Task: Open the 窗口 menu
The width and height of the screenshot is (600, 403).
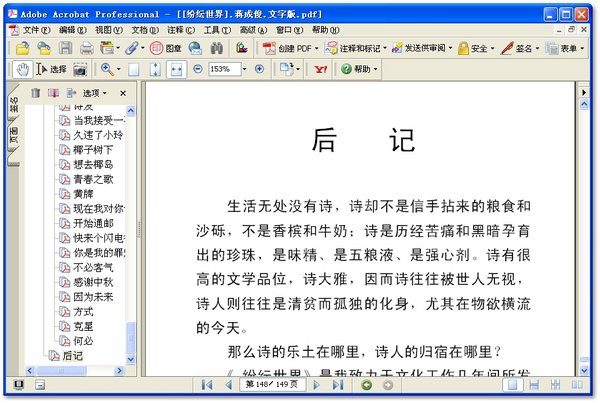Action: pos(290,30)
